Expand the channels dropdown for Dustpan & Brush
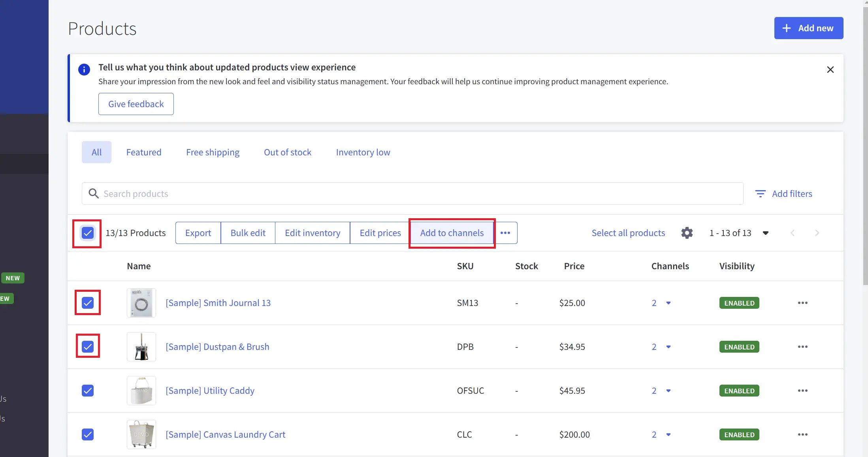The height and width of the screenshot is (457, 868). (668, 346)
